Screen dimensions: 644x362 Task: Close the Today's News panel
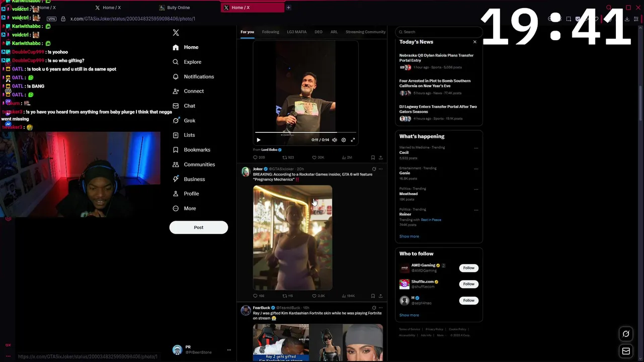pos(474,42)
